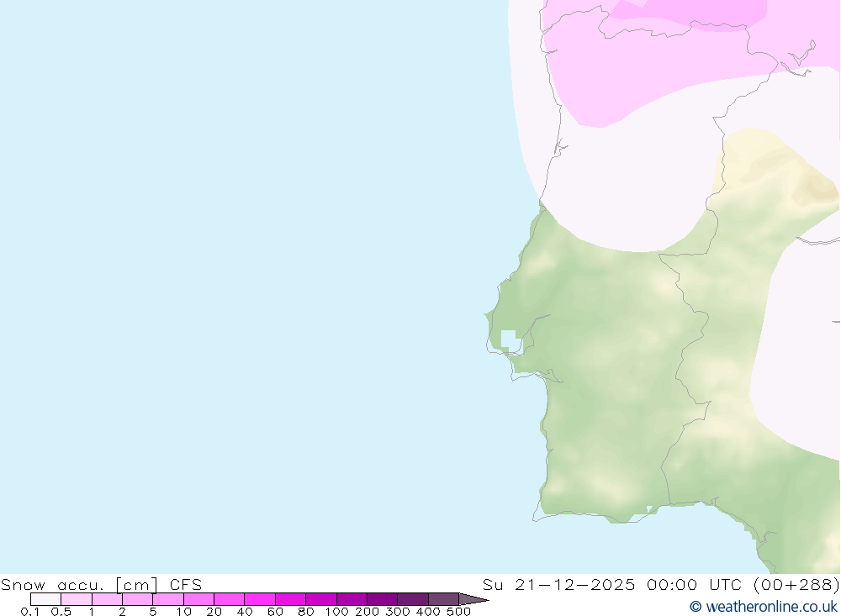
Task: Pick the 10–20 cm legend swatch
Action: point(198,599)
